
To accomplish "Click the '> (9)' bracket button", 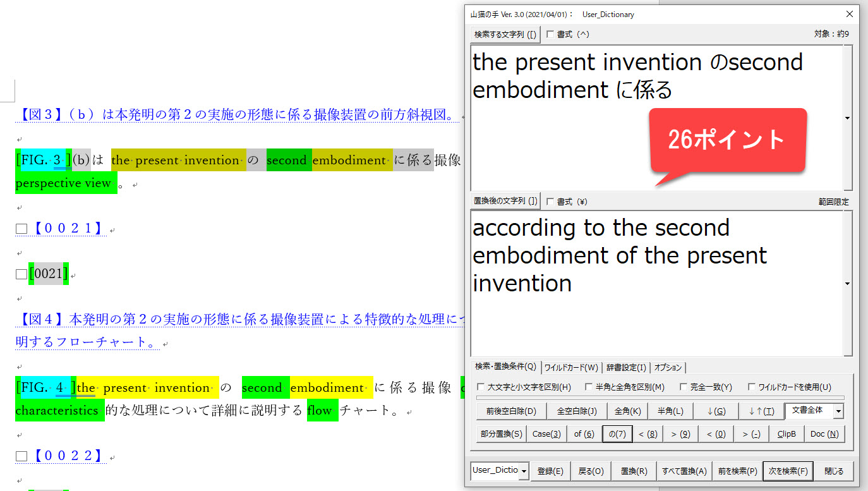I will coord(680,434).
